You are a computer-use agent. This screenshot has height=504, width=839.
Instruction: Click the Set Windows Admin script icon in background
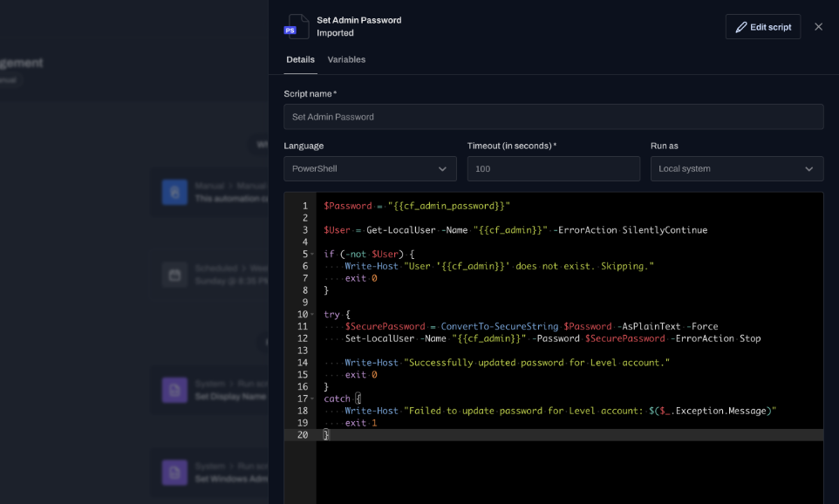click(174, 473)
